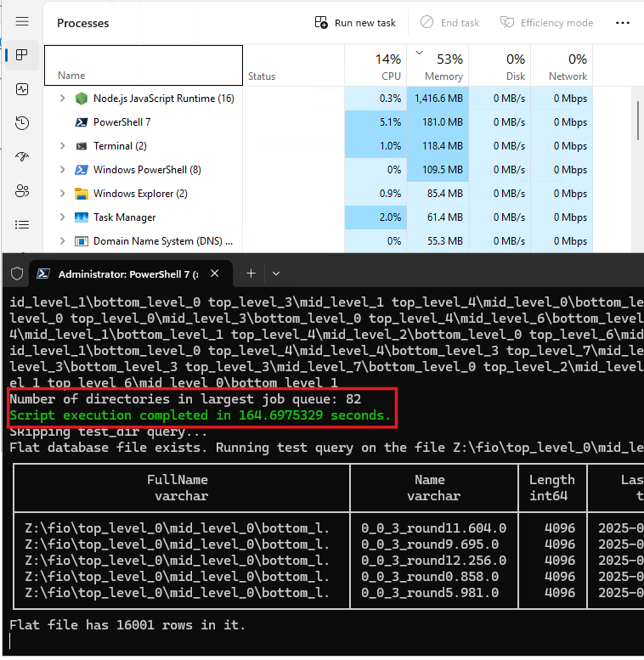Close the Administrator: PowerShell 7 tab
The image size is (644, 660).
215,274
